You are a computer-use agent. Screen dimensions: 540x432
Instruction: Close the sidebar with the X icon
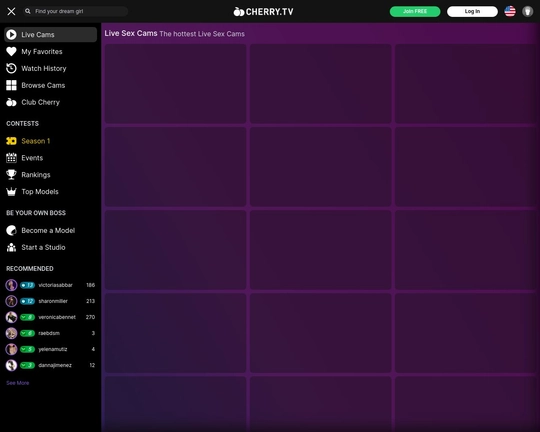11,11
